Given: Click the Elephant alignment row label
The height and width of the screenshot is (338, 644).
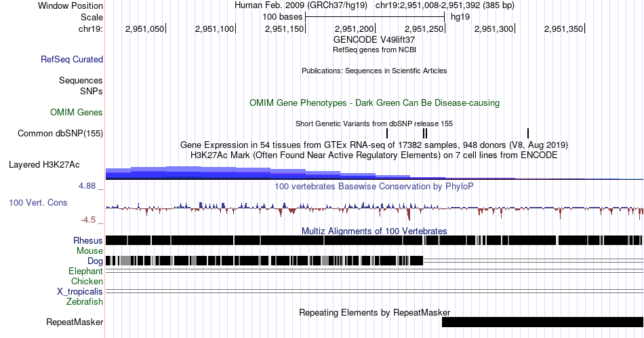Looking at the screenshot, I should tap(85, 271).
